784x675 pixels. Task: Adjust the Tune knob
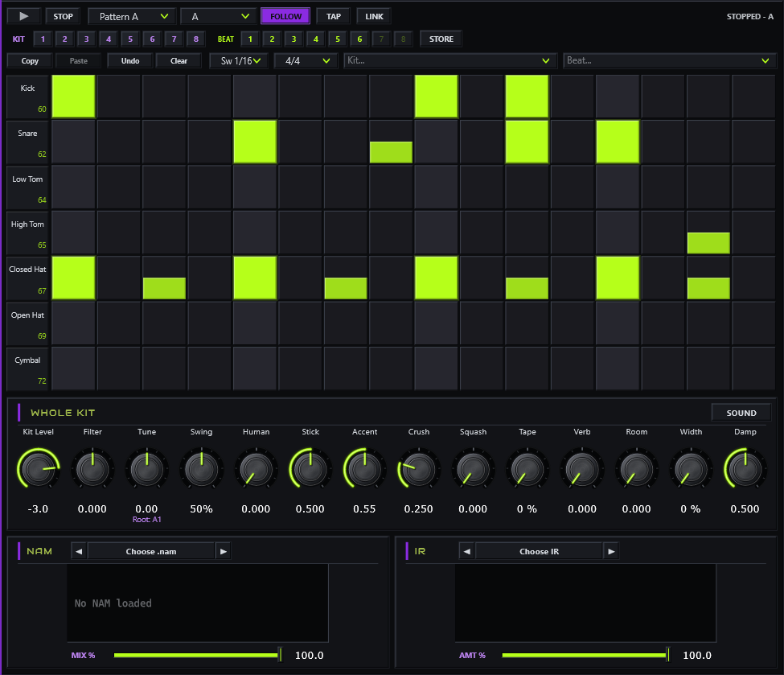tap(146, 468)
